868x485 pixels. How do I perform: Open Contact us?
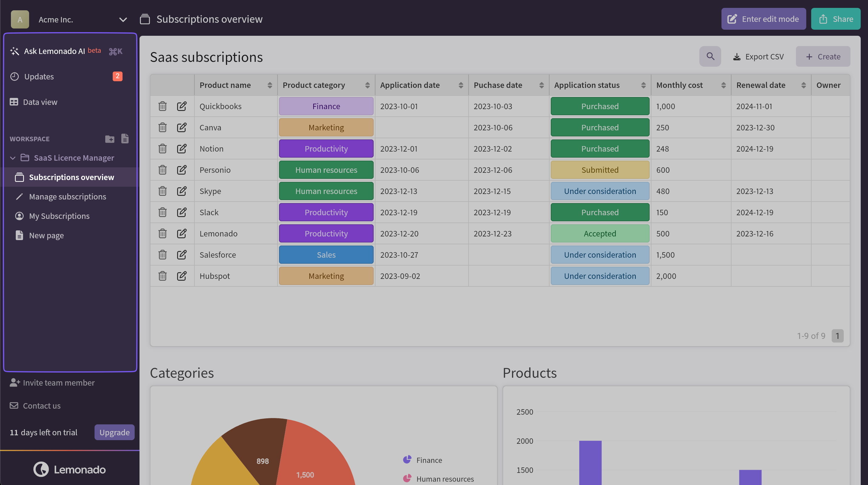[35, 406]
